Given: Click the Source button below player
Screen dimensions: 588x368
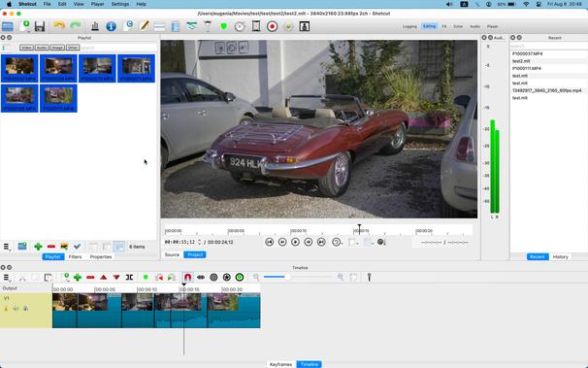Looking at the screenshot, I should point(172,254).
